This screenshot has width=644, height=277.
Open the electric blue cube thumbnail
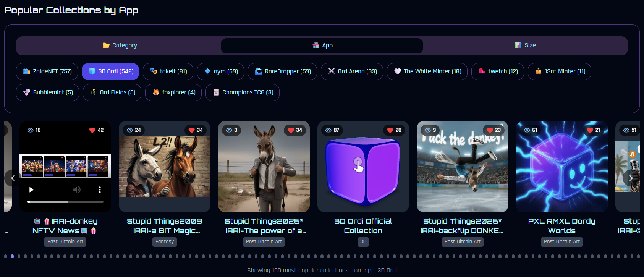coord(562,167)
